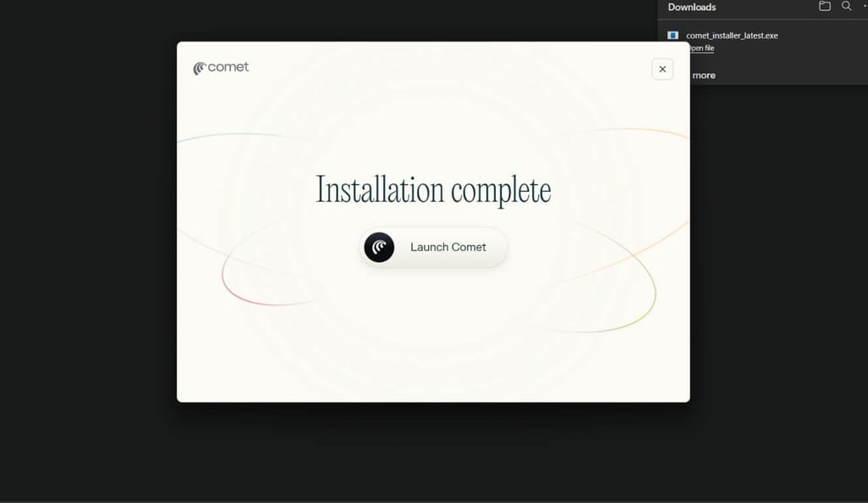
Task: Click the Downloads panel heading
Action: [692, 7]
